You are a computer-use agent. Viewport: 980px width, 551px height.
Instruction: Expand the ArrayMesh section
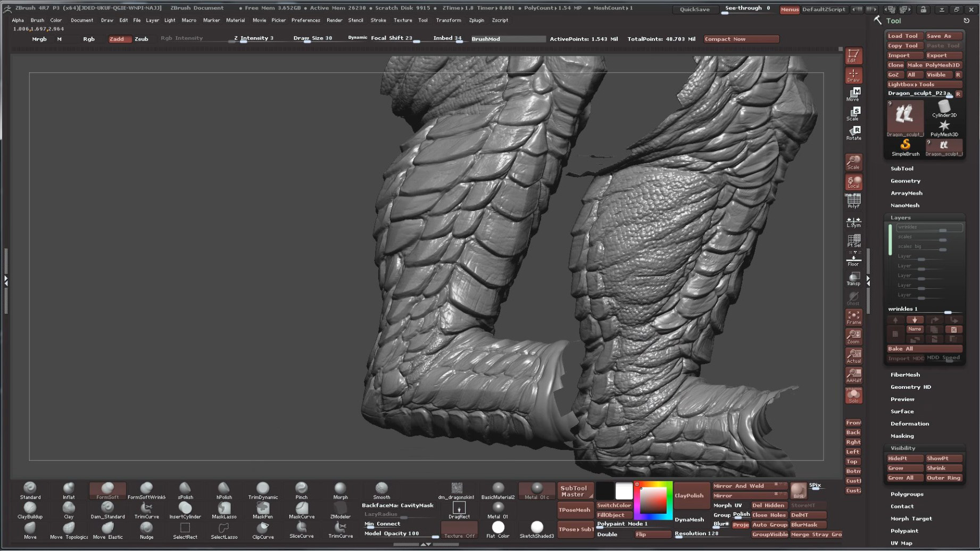[x=907, y=193]
